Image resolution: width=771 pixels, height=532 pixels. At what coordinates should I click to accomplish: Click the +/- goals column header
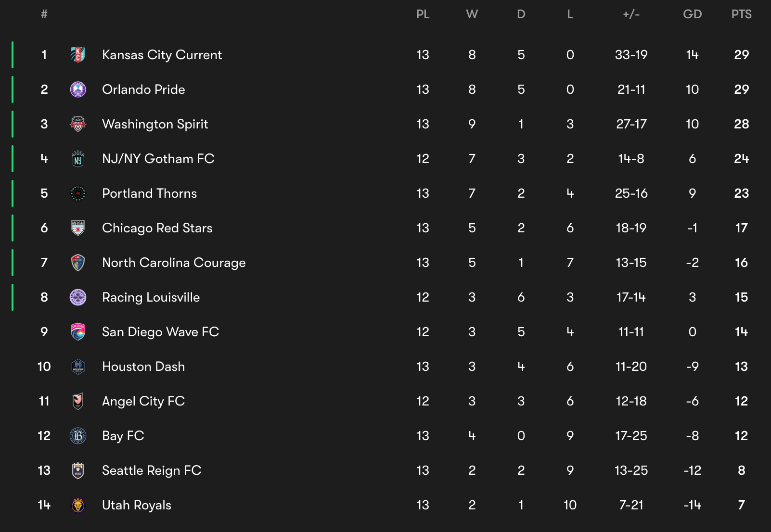[x=631, y=14]
